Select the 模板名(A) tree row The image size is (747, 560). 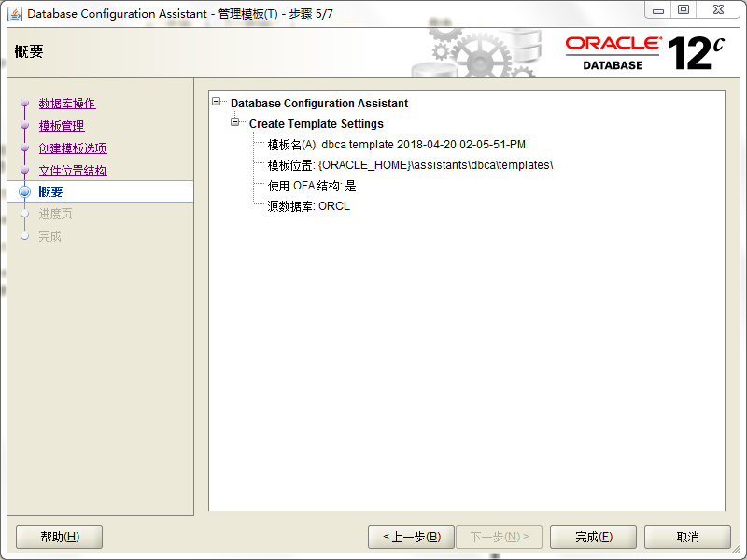pyautogui.click(x=396, y=145)
